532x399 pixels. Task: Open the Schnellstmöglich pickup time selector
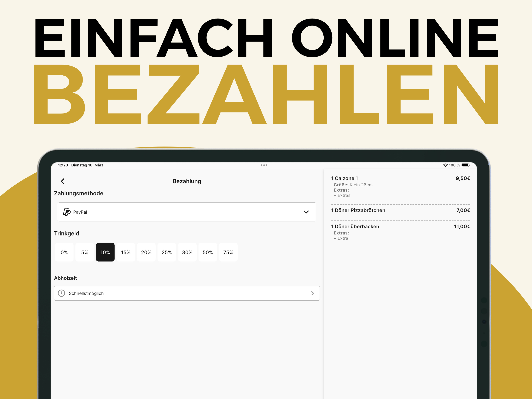pyautogui.click(x=187, y=293)
